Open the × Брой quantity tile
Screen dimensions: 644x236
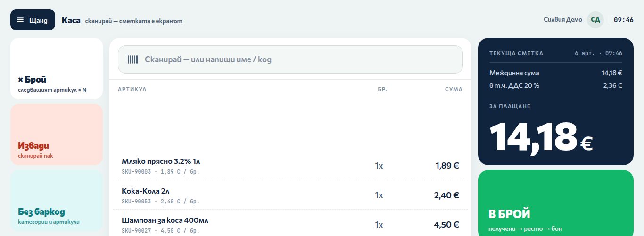tap(57, 68)
